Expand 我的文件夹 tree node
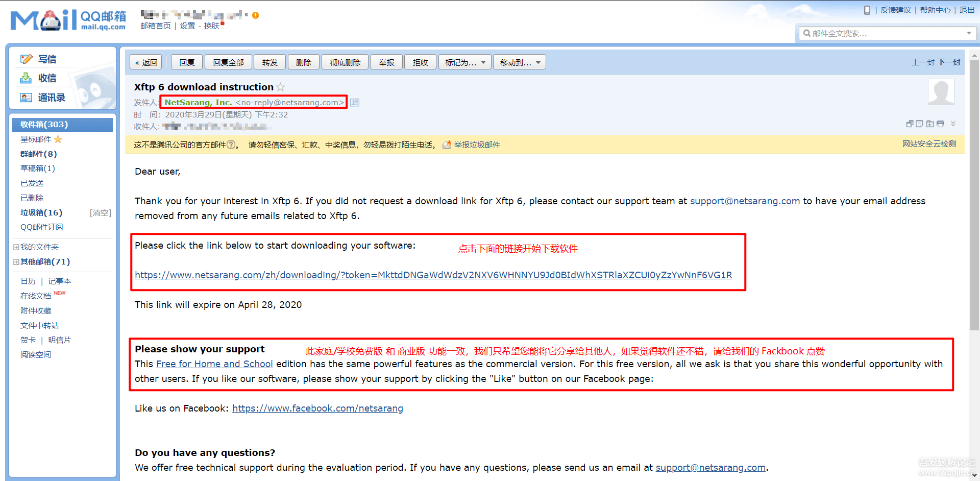 [16, 247]
